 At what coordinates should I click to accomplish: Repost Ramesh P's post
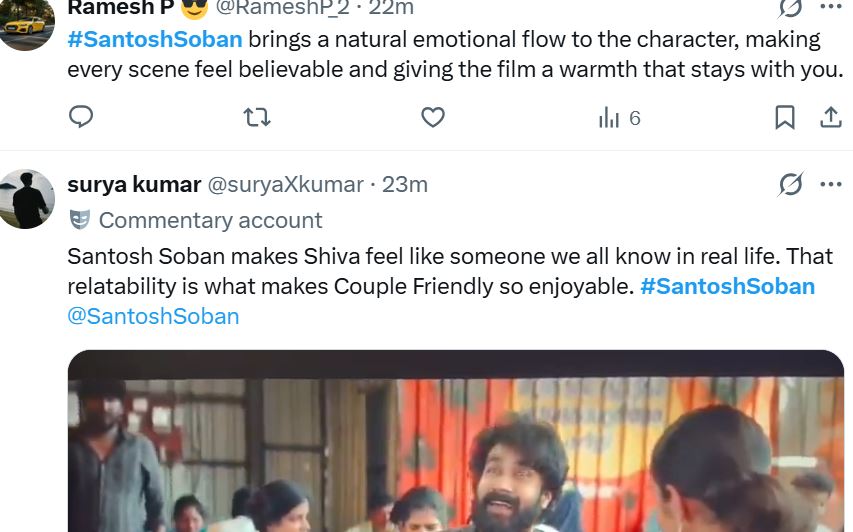(257, 117)
